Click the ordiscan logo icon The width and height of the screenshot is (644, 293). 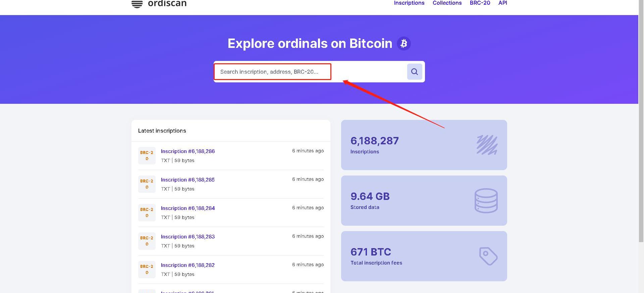tap(137, 4)
